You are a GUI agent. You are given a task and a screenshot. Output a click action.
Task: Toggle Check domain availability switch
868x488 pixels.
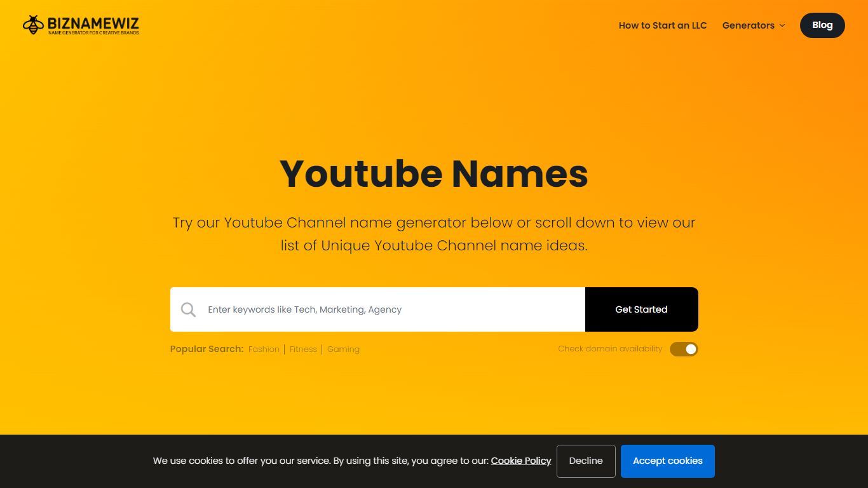[x=684, y=349]
